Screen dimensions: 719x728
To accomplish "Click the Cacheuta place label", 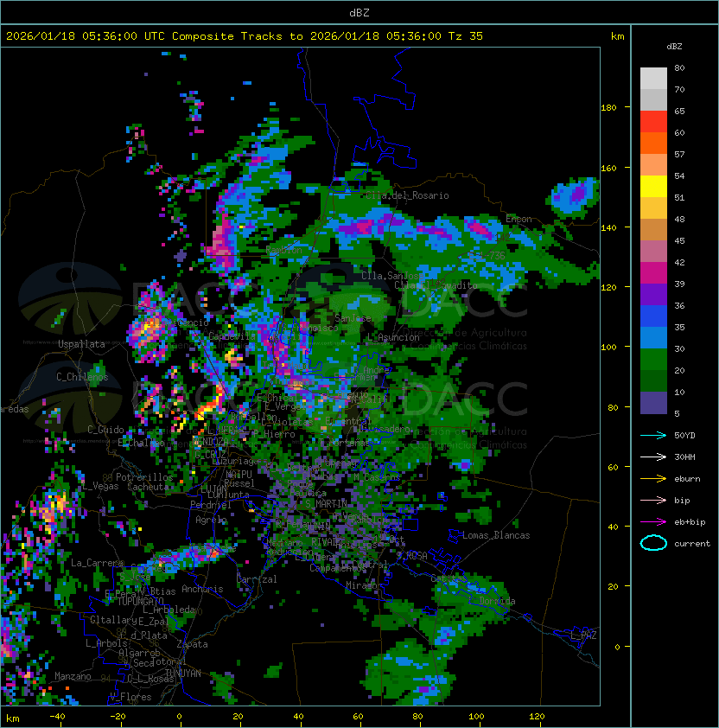I will (148, 487).
